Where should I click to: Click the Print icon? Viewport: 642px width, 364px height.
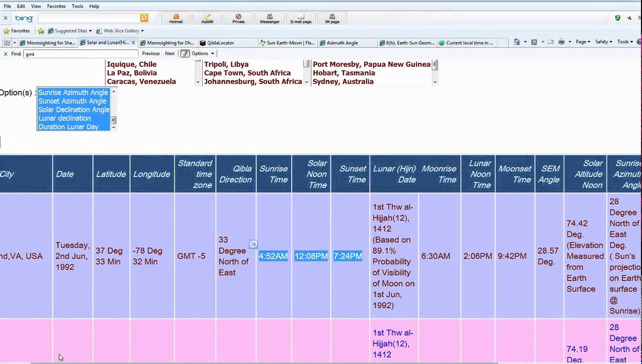561,42
